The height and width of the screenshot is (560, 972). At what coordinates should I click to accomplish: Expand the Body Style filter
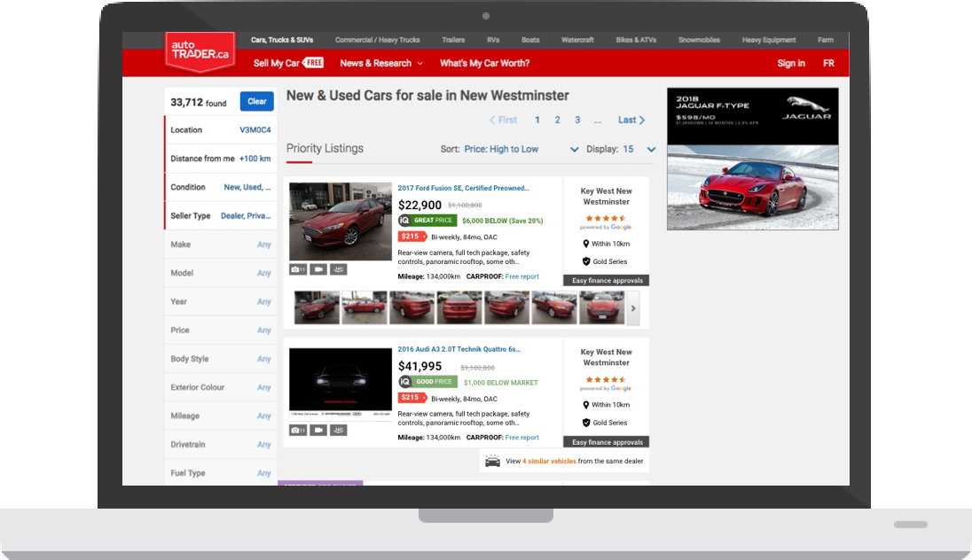coord(221,359)
